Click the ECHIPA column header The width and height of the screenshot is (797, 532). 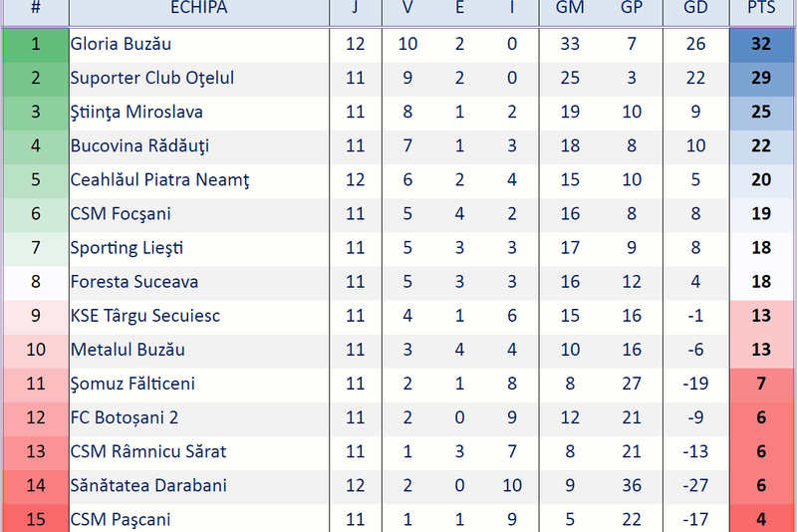[198, 8]
